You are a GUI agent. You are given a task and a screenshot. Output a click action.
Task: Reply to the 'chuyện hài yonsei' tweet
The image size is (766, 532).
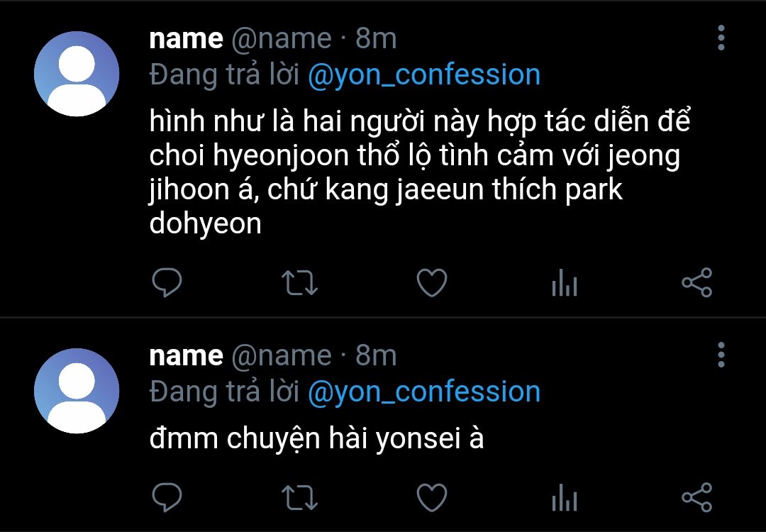point(167,497)
